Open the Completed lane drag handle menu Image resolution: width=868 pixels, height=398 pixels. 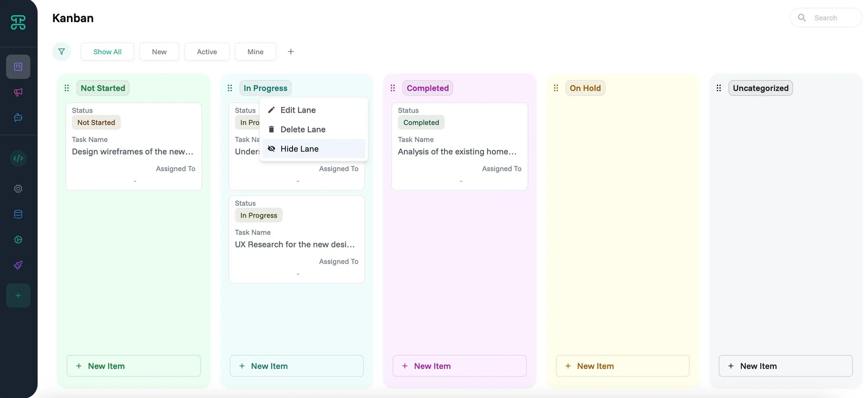pyautogui.click(x=392, y=88)
